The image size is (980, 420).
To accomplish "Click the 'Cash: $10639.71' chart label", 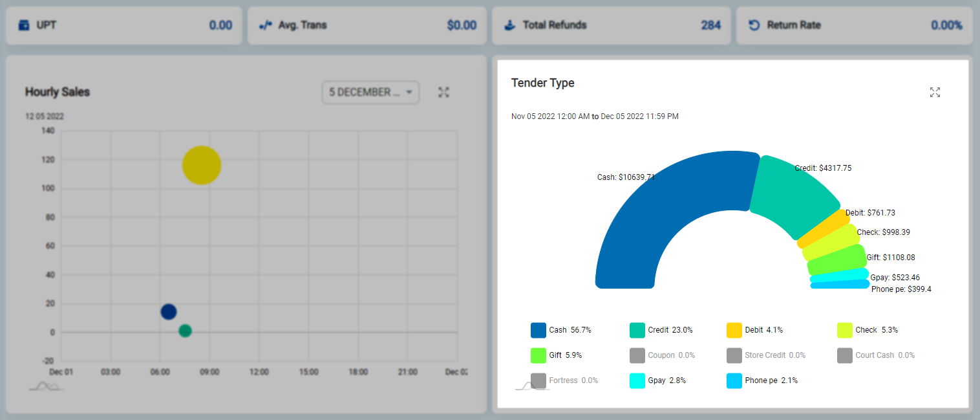I will (x=626, y=177).
